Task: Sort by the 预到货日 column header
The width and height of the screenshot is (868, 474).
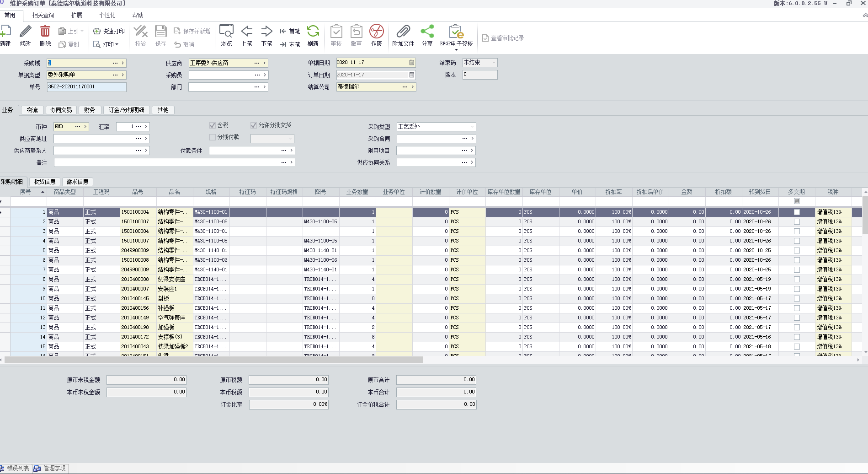Action: [x=760, y=192]
